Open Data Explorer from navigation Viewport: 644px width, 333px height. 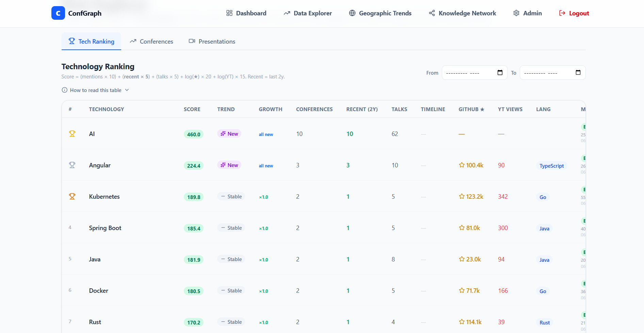coord(308,13)
